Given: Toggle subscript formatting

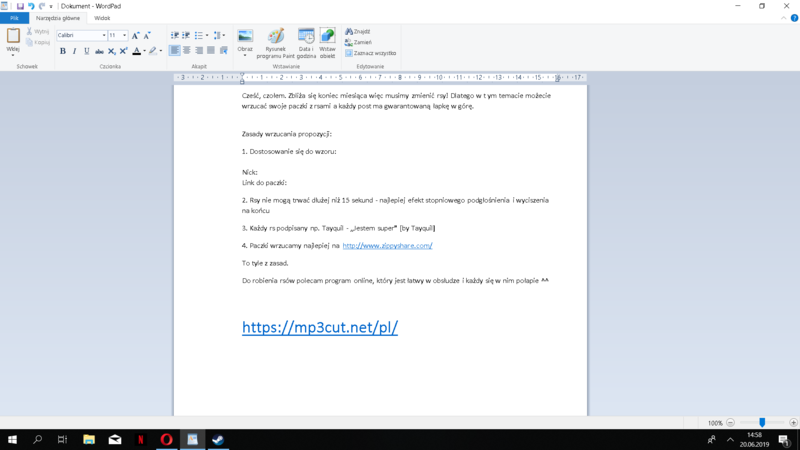Looking at the screenshot, I should point(111,51).
